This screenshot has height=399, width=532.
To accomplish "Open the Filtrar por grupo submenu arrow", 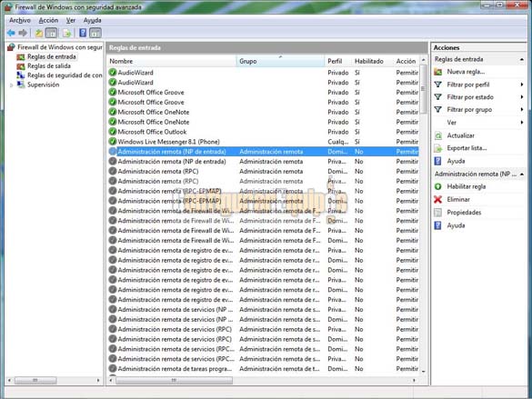I will click(522, 109).
